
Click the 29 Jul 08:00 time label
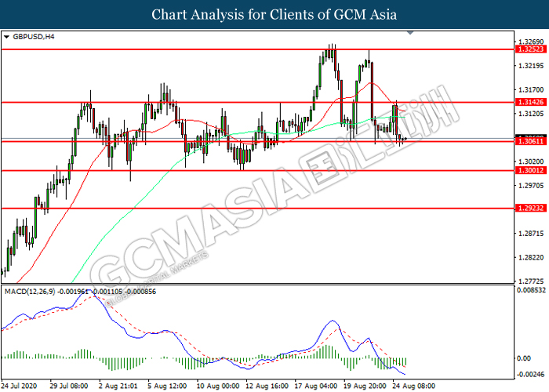tap(69, 386)
